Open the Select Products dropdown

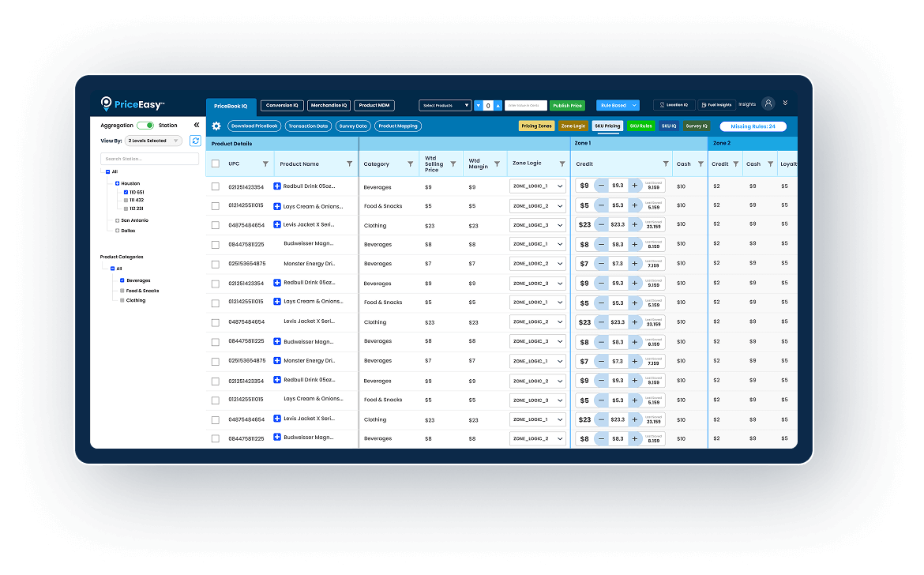[445, 105]
